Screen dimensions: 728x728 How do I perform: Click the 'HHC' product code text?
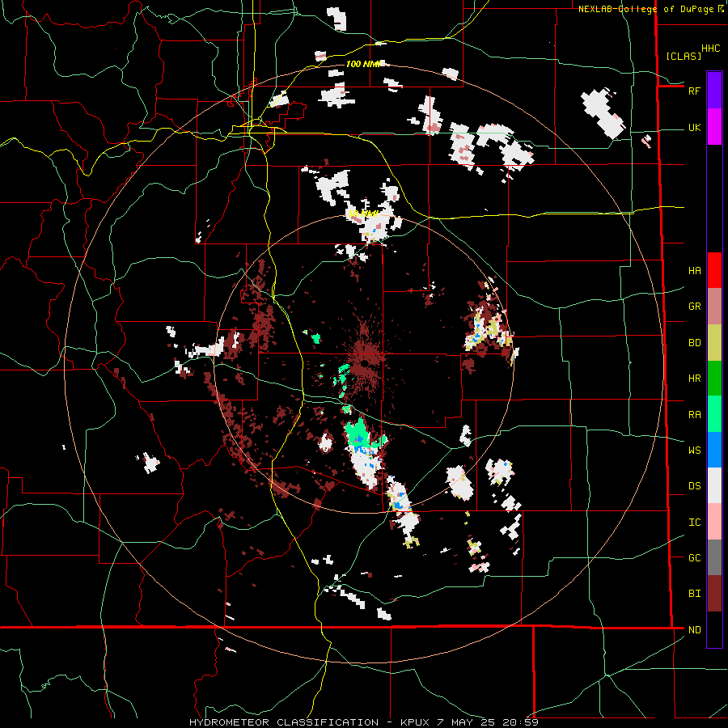711,49
